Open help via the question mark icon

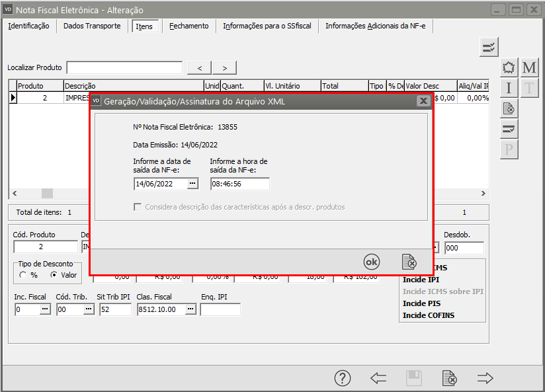pos(343,378)
